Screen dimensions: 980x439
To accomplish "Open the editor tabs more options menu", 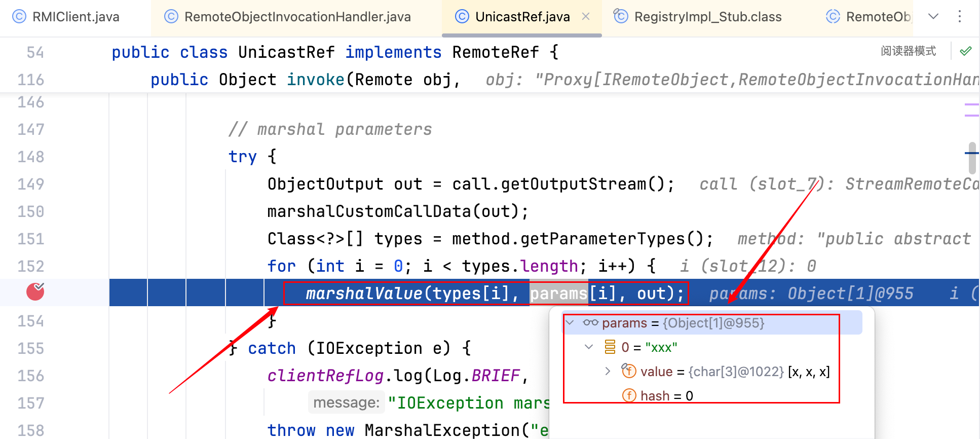I will point(959,17).
